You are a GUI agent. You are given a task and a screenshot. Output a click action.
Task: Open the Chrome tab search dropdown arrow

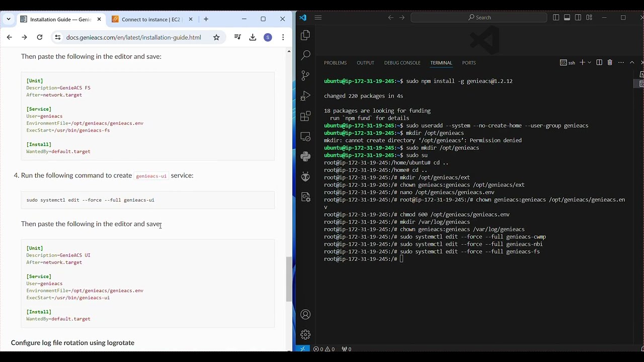(9, 19)
